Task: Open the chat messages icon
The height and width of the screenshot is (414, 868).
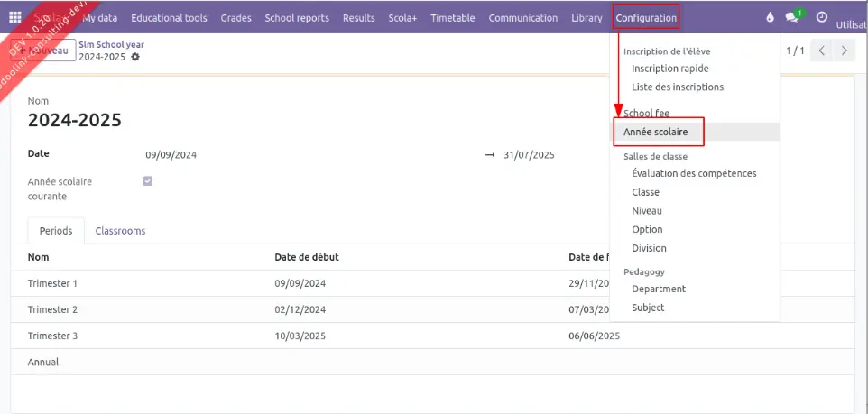Action: coord(793,18)
